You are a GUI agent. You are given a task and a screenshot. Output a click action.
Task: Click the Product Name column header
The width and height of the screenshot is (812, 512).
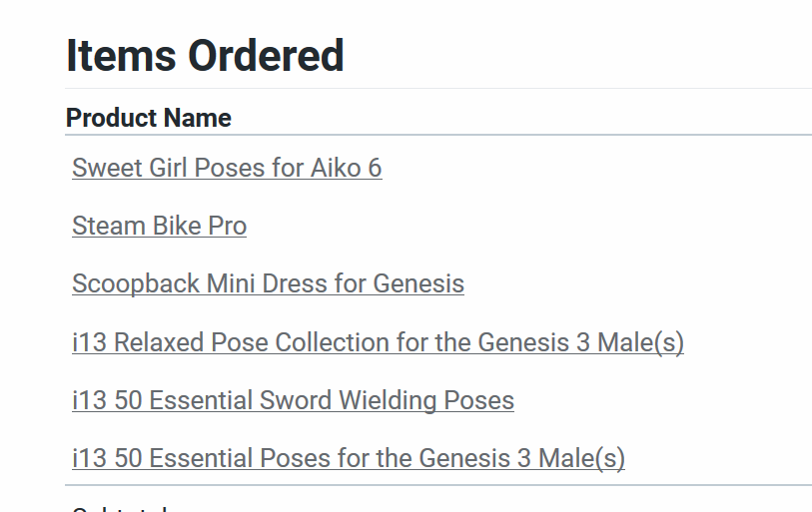coord(149,118)
